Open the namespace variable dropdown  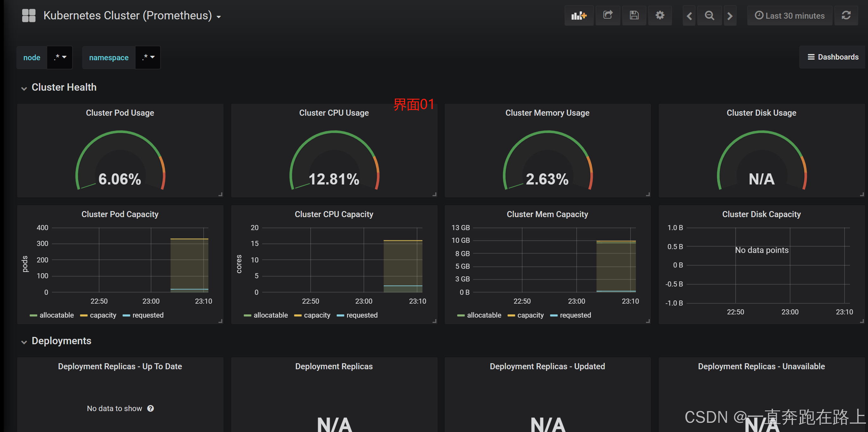[x=148, y=57]
